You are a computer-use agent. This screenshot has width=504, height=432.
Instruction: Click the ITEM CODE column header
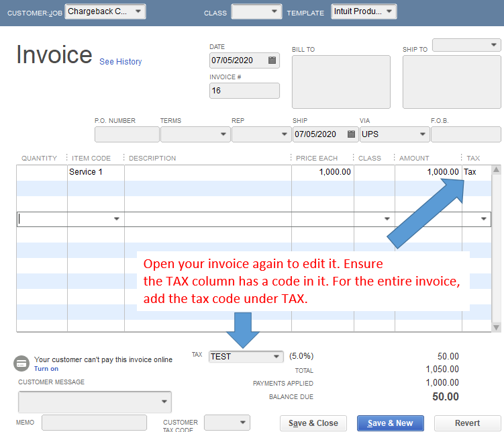[x=91, y=159]
